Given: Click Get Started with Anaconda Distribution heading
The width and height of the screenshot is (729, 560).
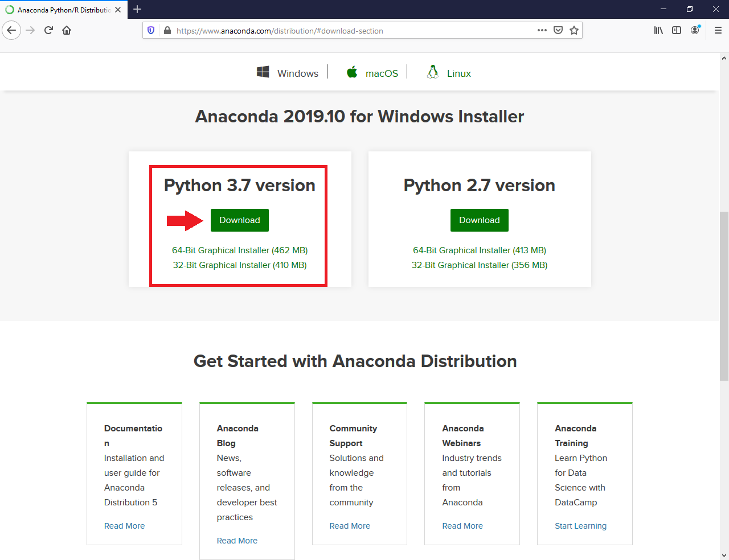Looking at the screenshot, I should tap(355, 361).
